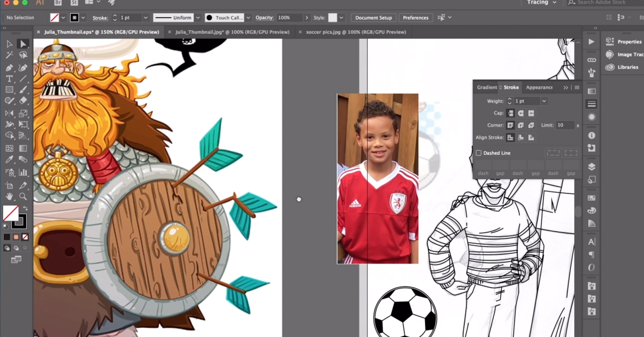Switch to Julia_Thumbnail.jpg document tab
This screenshot has width=644, height=337.
[x=232, y=32]
